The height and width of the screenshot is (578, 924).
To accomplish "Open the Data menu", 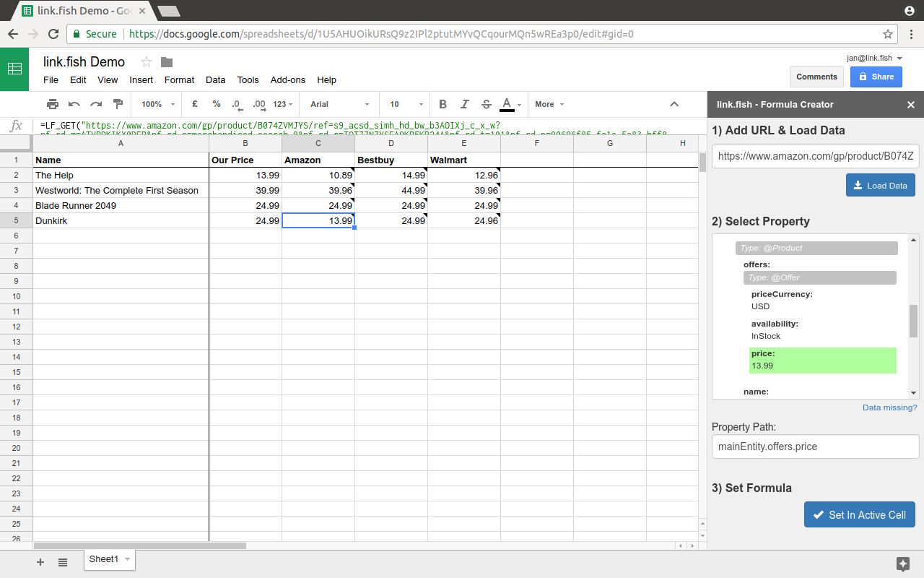I will pyautogui.click(x=215, y=79).
